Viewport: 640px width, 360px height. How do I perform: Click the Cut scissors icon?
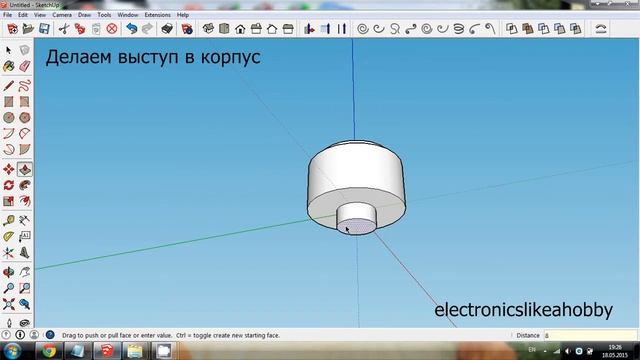coord(64,29)
